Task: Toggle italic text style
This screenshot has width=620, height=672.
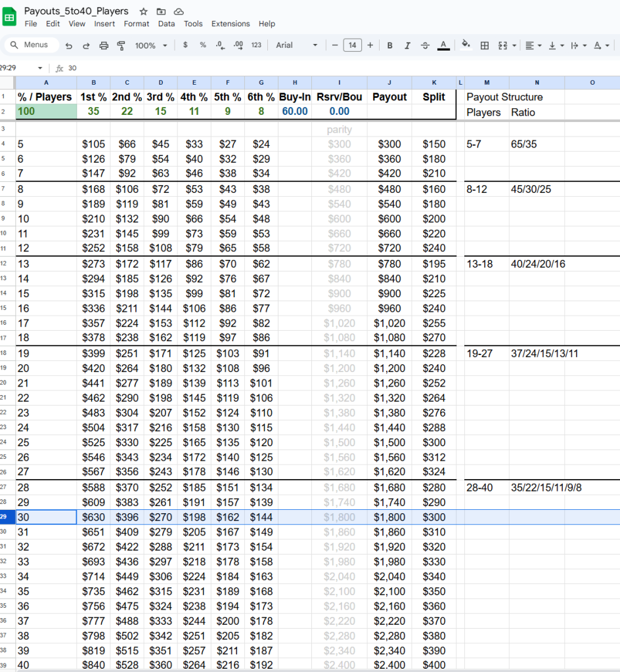Action: tap(407, 45)
